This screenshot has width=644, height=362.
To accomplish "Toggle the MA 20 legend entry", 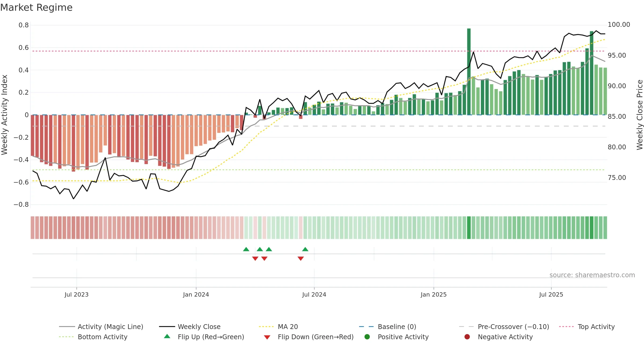I will tap(278, 327).
